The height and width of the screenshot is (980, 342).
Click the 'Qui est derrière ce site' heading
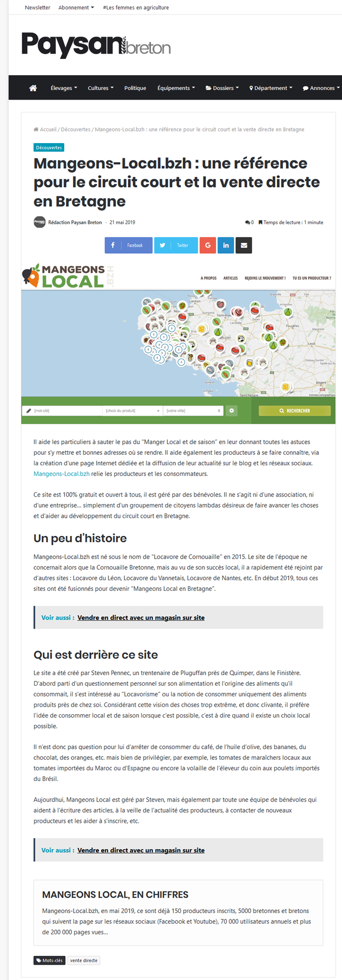tap(95, 654)
